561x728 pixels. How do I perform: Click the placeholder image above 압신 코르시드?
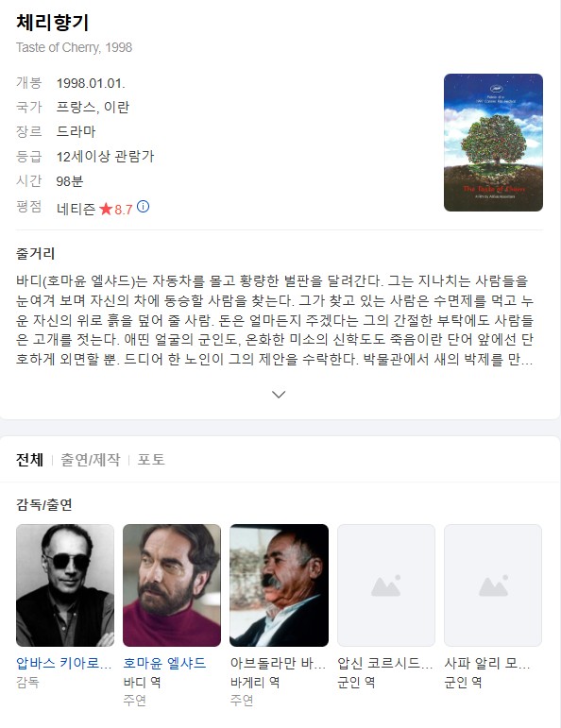point(386,585)
